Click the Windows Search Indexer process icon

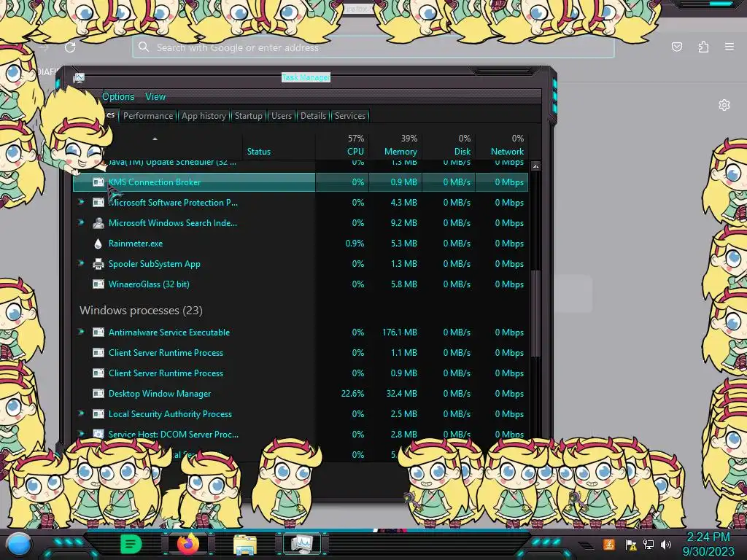(x=98, y=223)
